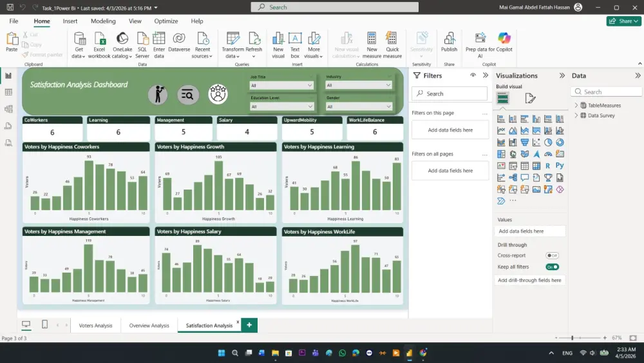Viewport: 644px width, 363px height.
Task: Switch to Model view in left sidebar
Action: pyautogui.click(x=8, y=109)
